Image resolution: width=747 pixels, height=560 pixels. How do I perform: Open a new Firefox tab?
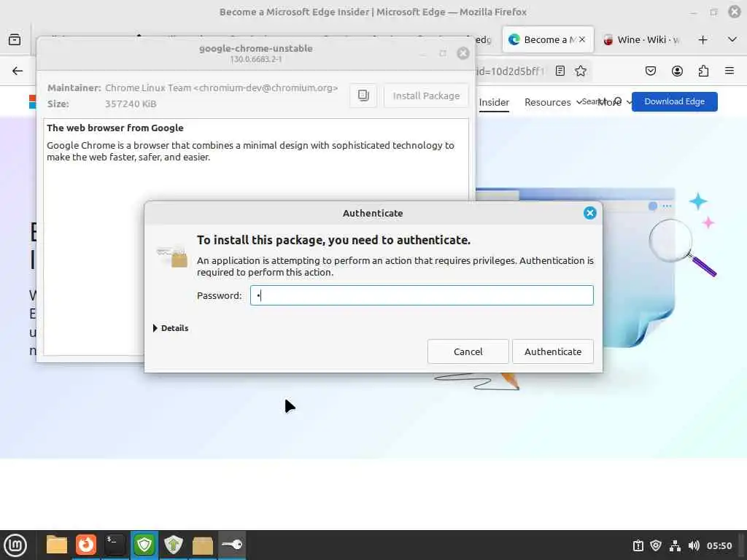(703, 40)
